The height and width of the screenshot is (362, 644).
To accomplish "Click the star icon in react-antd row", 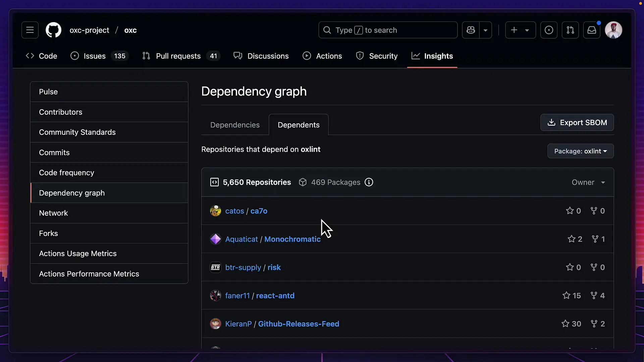I will pos(566,295).
